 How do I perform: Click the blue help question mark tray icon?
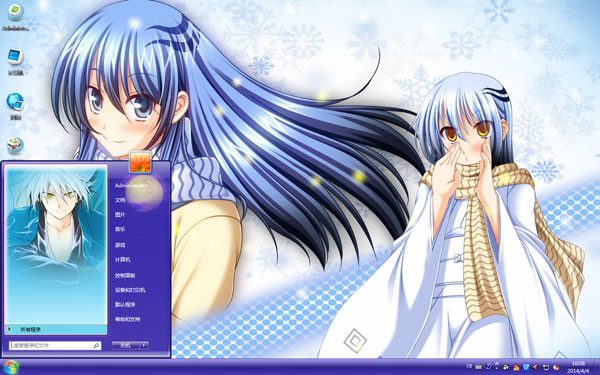pos(488,366)
